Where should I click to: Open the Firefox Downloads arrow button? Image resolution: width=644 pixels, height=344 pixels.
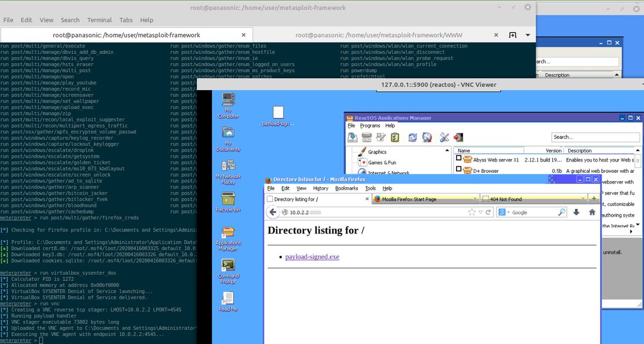click(x=576, y=213)
